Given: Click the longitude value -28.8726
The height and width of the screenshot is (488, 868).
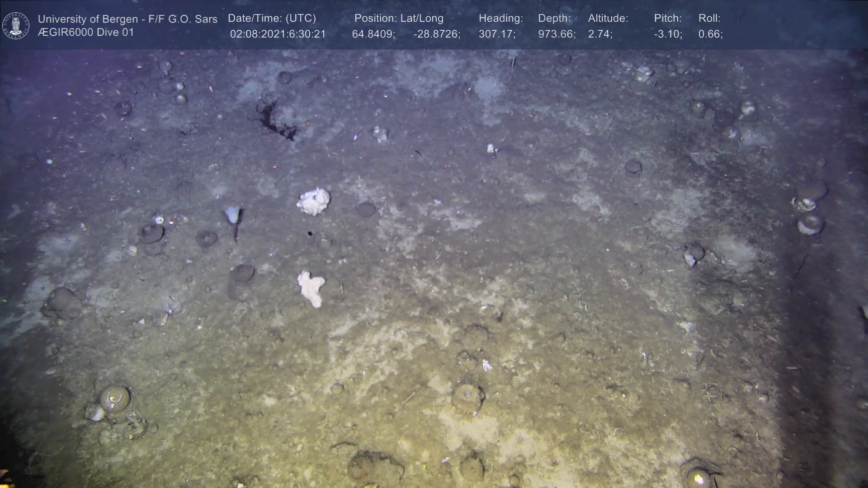Looking at the screenshot, I should (437, 34).
